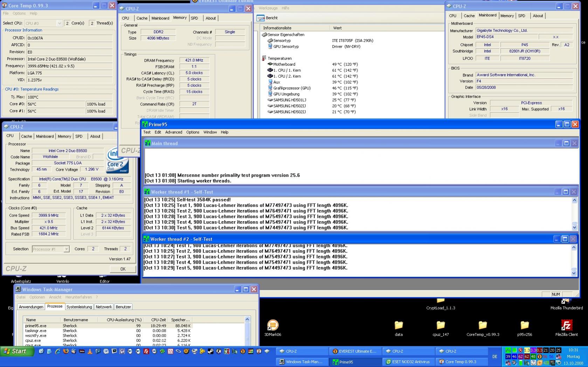Open the Options menu in Core Temp
Viewport: 588px width, 367px height.
point(19,13)
